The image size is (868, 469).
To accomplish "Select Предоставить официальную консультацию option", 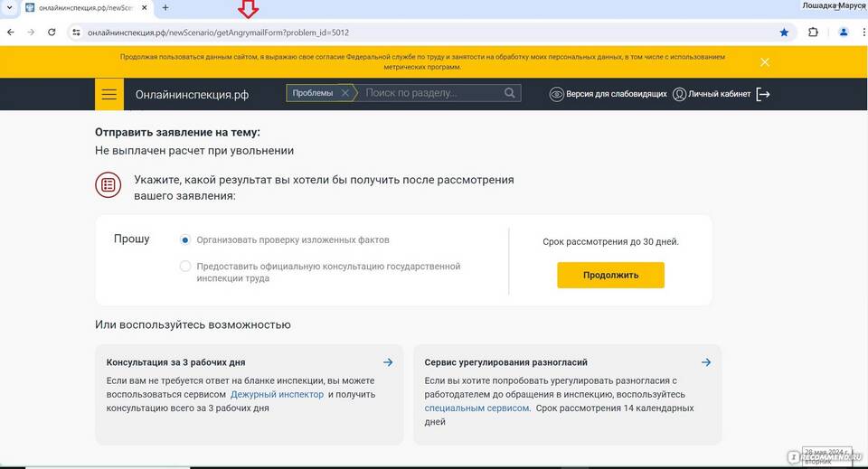I will tap(185, 267).
